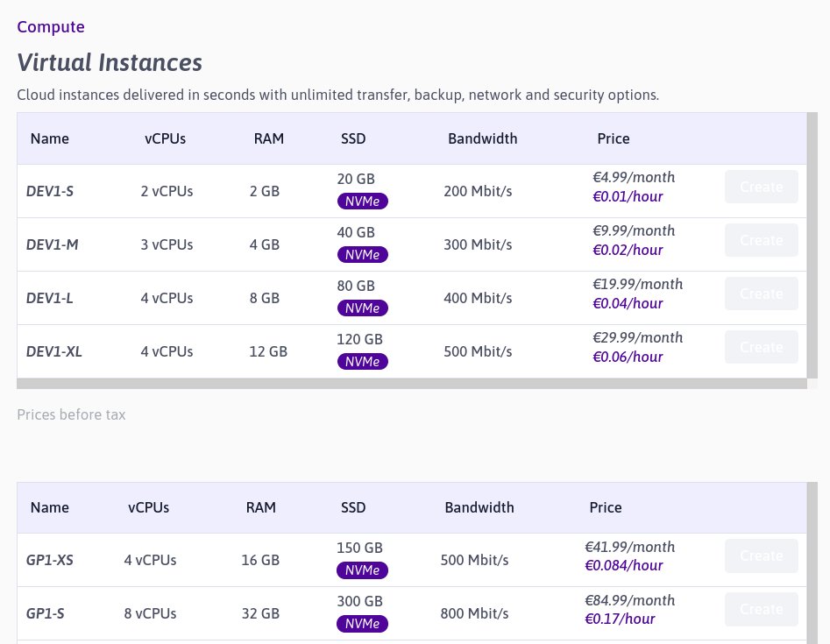Click the 300 Mbit/s bandwidth cell

(478, 244)
